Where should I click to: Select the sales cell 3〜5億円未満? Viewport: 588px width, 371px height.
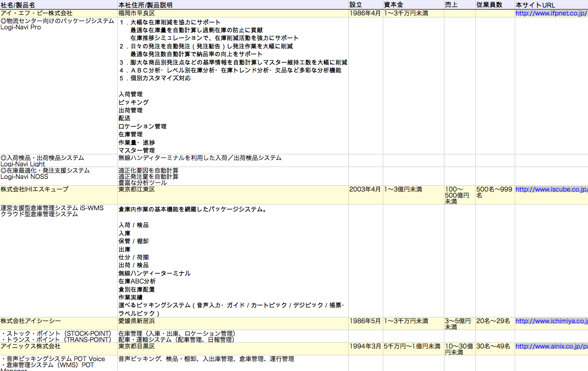coord(460,323)
